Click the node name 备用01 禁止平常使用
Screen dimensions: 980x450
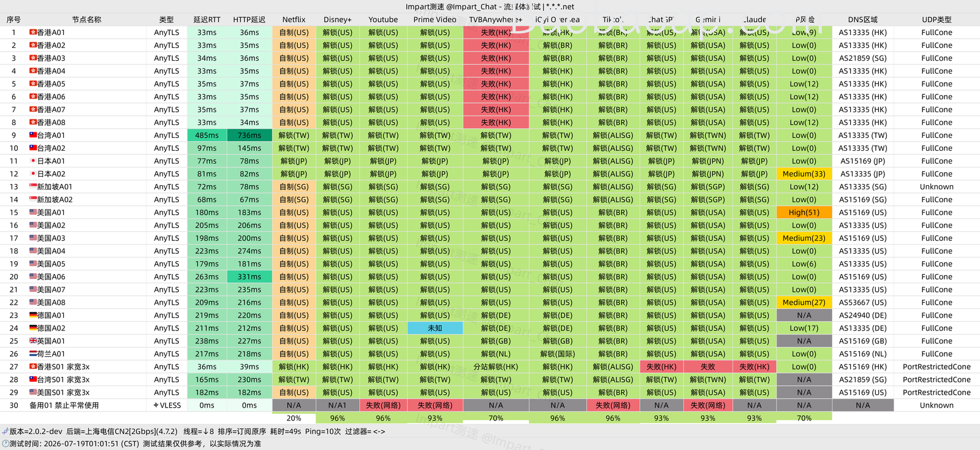tap(64, 405)
